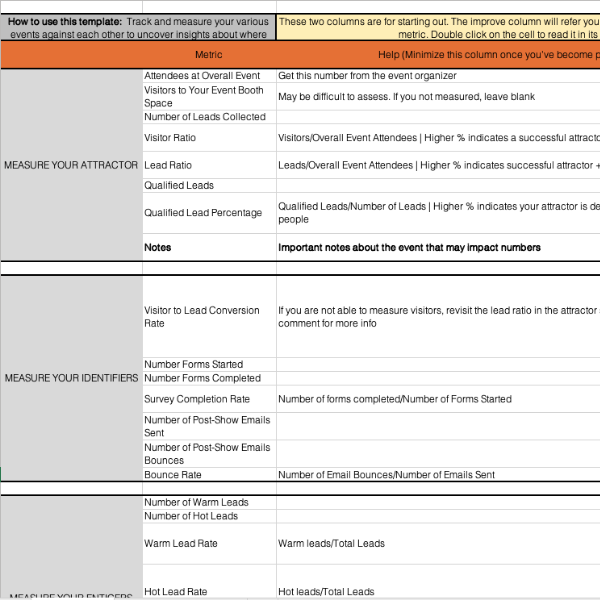Click the 'Help' column header cell
600x600 pixels.
pyautogui.click(x=437, y=55)
